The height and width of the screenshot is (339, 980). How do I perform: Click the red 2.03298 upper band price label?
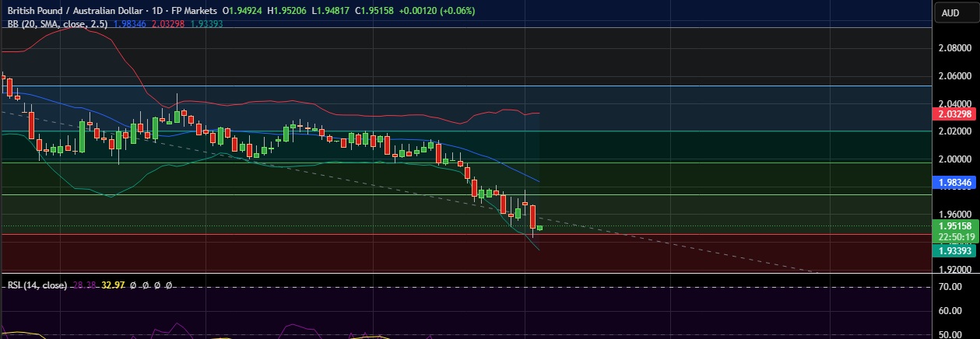pyautogui.click(x=955, y=114)
